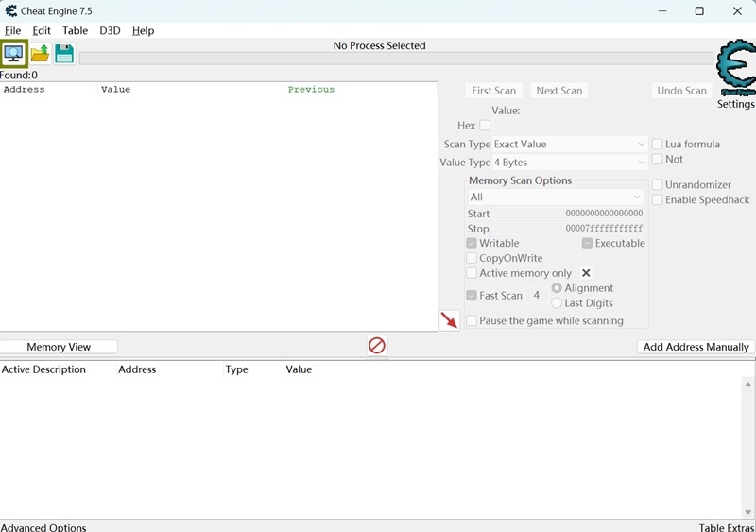756x532 pixels.
Task: Click Add Address Manually button
Action: (x=696, y=347)
